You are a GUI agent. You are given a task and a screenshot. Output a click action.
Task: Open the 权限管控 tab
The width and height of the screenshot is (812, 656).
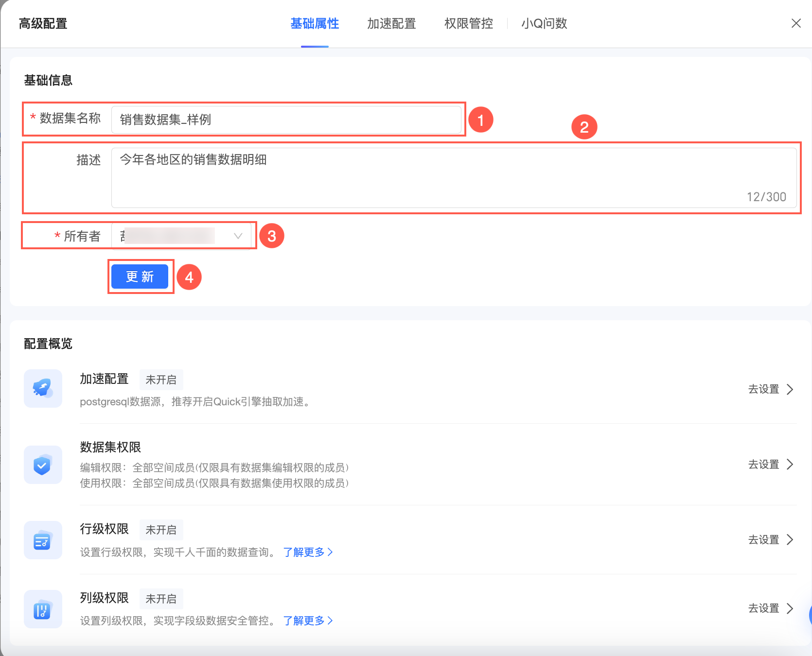469,23
